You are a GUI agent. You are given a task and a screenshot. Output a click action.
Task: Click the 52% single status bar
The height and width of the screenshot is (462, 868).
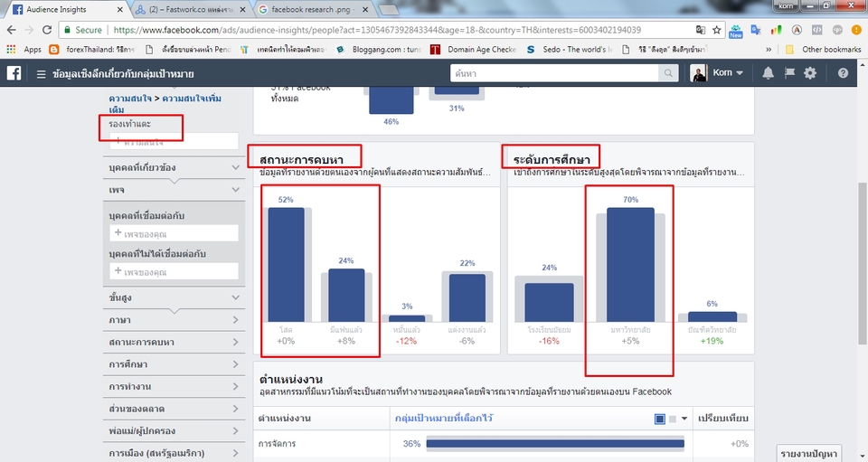pos(287,265)
